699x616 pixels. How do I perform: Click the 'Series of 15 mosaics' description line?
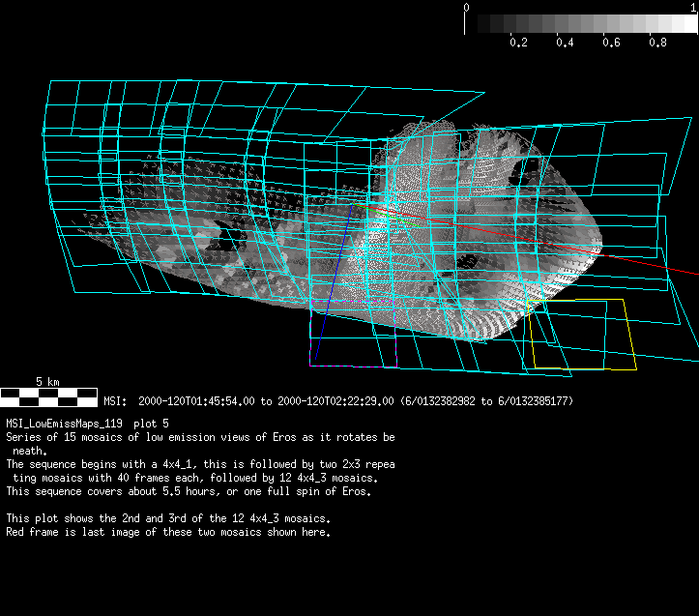point(200,437)
